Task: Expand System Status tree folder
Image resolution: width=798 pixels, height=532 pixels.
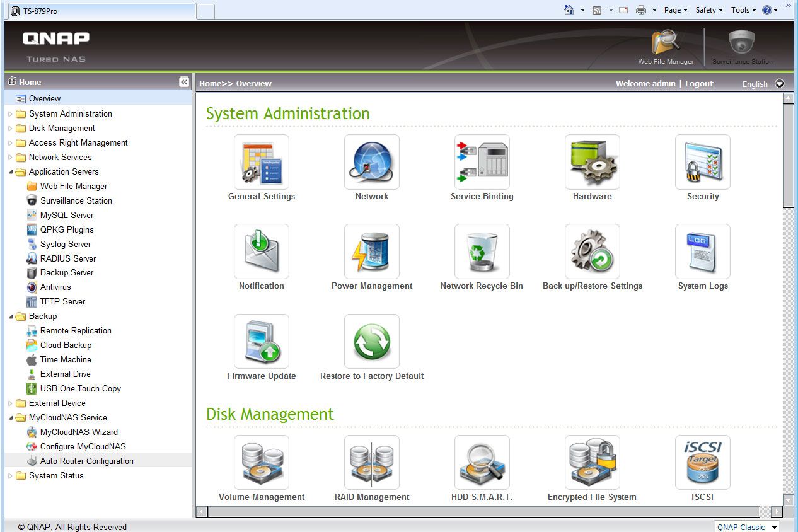Action: click(10, 476)
